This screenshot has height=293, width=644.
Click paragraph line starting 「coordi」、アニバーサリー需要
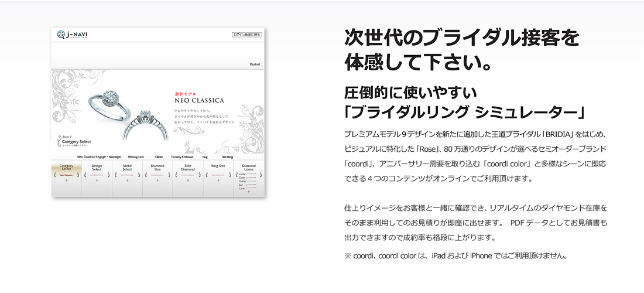tap(475, 163)
